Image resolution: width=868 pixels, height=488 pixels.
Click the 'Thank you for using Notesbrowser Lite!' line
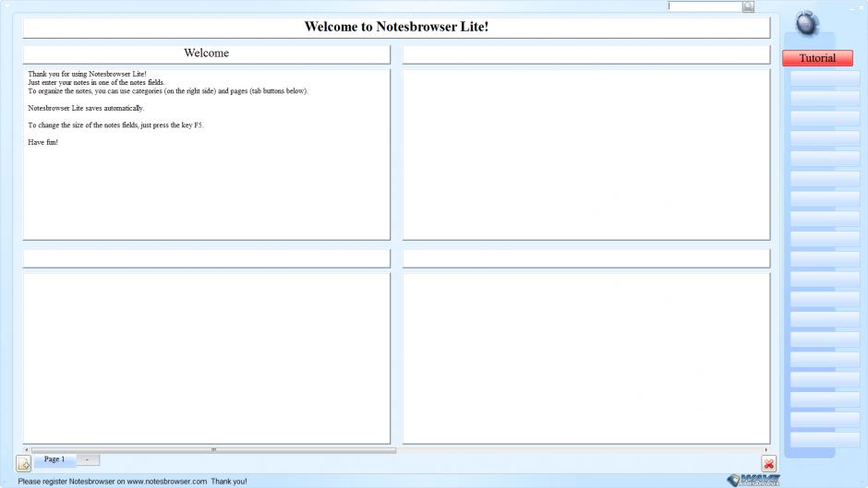click(87, 74)
